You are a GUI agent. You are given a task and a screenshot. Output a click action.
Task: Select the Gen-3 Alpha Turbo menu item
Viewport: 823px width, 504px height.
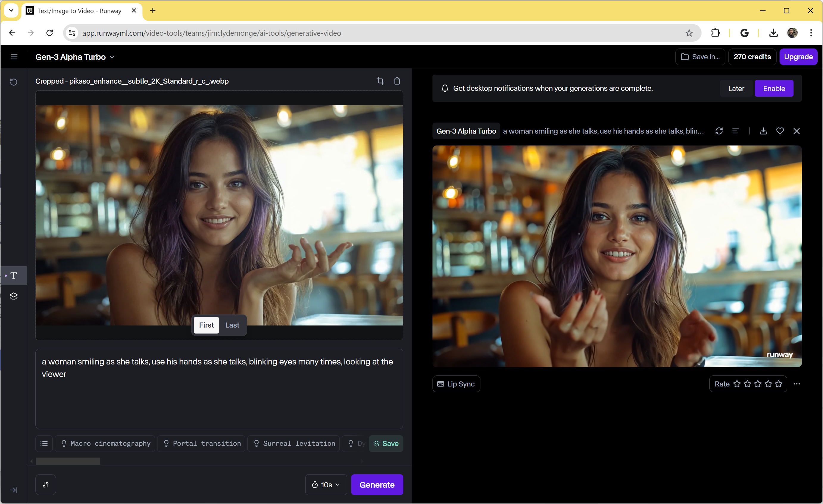(x=74, y=57)
